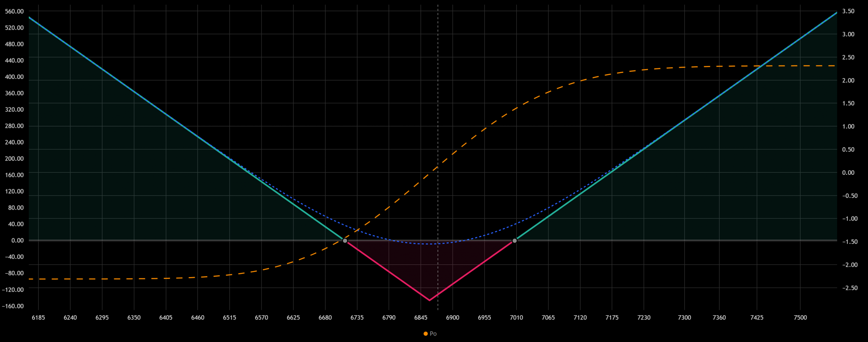The width and height of the screenshot is (868, 342).
Task: Toggle the Po series in the legend
Action: tap(433, 334)
